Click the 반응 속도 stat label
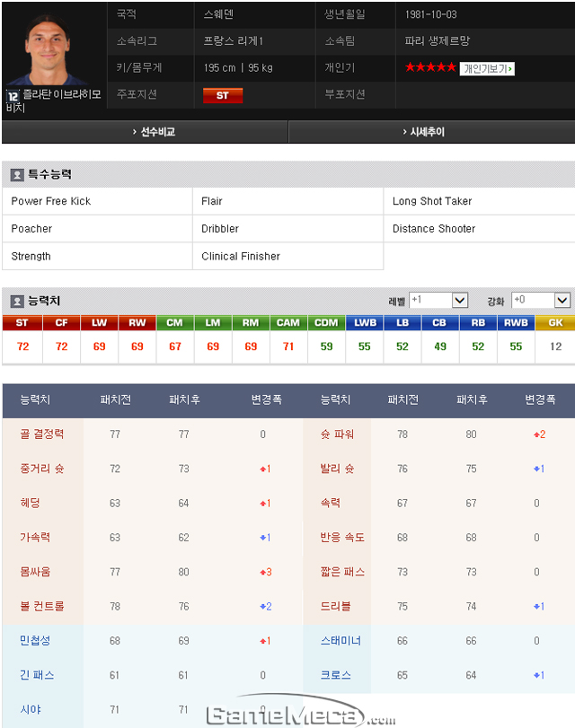The width and height of the screenshot is (575, 728). click(x=342, y=537)
